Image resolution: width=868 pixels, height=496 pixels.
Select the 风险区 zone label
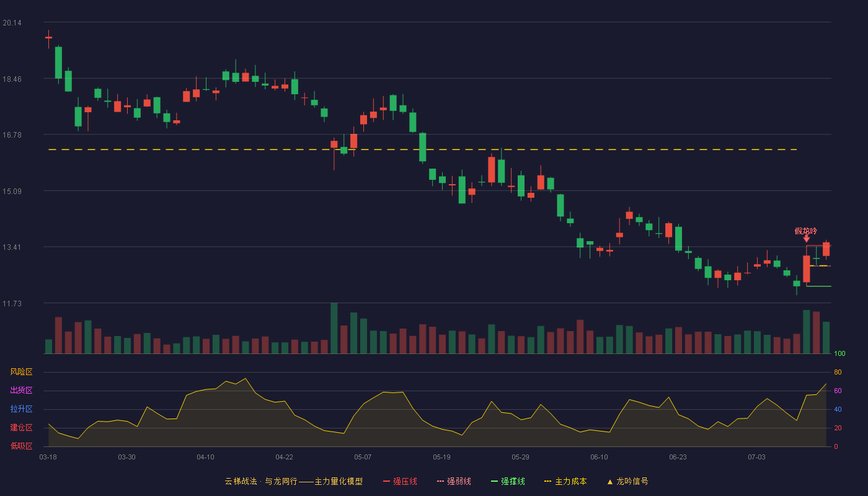[21, 372]
